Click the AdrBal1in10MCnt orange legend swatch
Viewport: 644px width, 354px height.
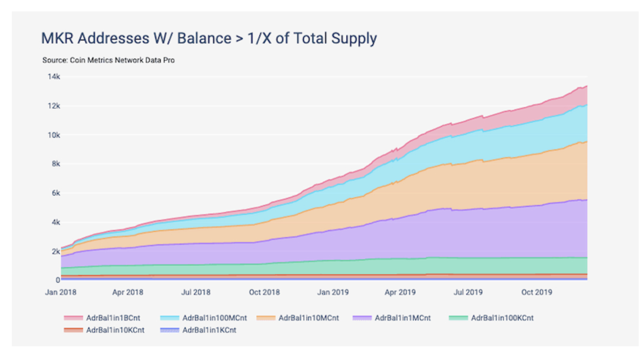point(266,318)
